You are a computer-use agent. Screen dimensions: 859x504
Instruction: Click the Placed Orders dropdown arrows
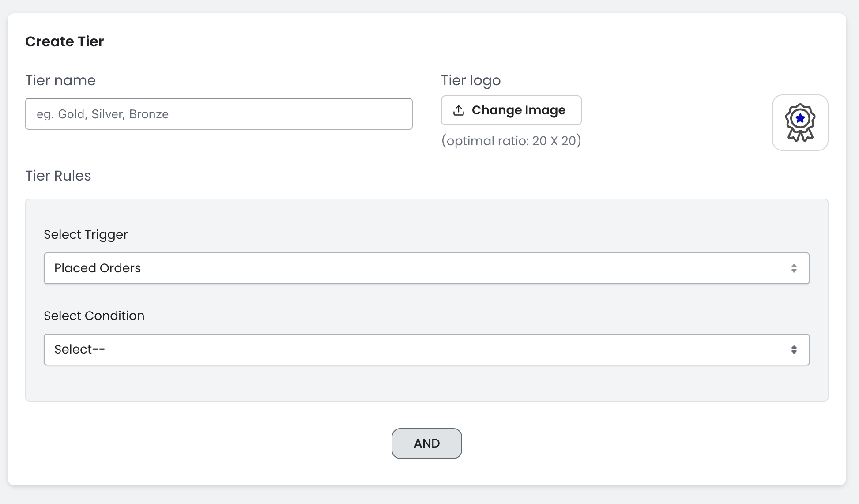[794, 268]
